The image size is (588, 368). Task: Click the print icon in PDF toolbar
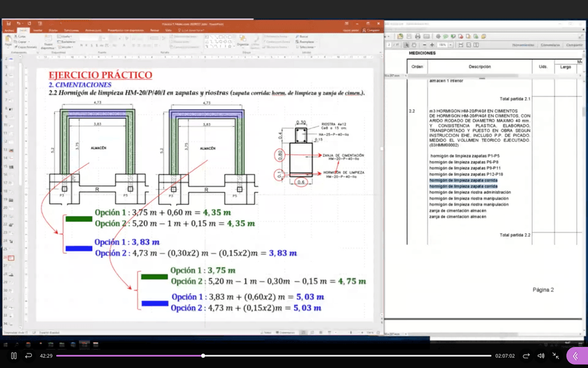[417, 37]
